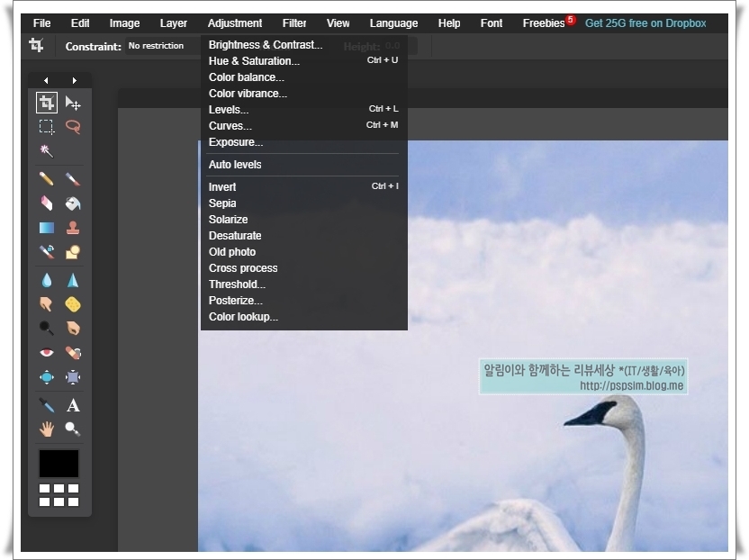
Task: Select the Sharpen triangle tool
Action: coord(73,281)
